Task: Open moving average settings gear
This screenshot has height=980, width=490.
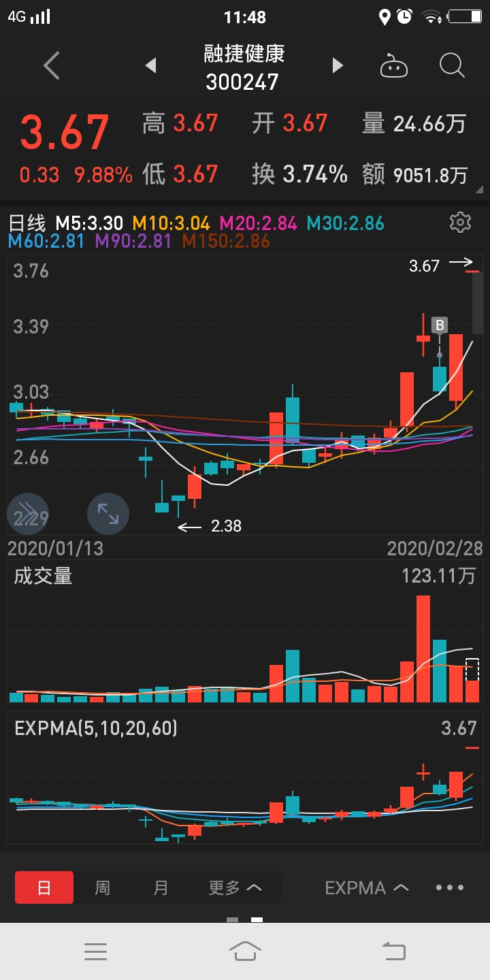Action: pos(461,223)
